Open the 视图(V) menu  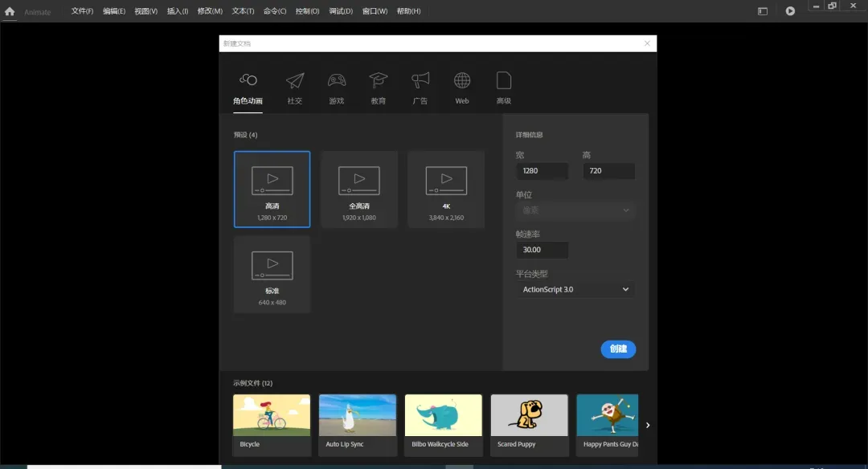(x=145, y=11)
